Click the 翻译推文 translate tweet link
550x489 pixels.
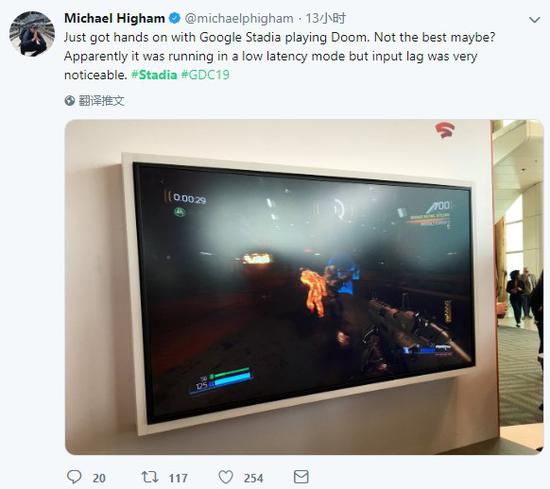(x=101, y=101)
